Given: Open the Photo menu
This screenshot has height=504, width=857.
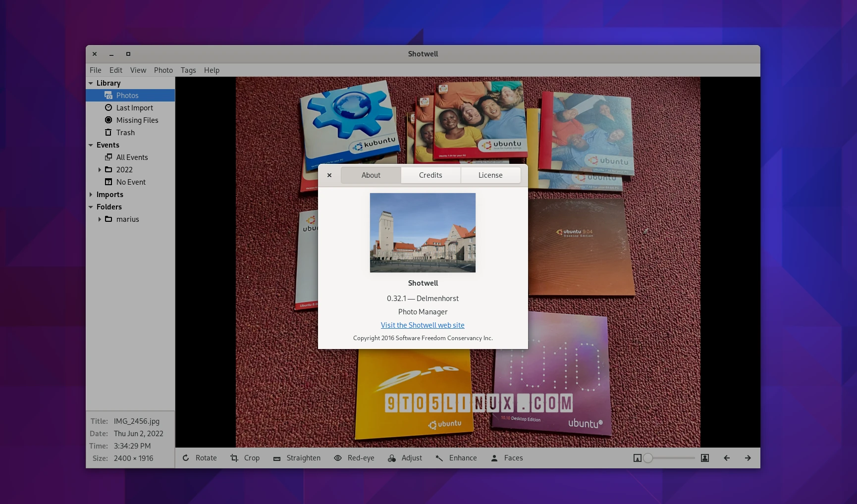Looking at the screenshot, I should pyautogui.click(x=163, y=70).
